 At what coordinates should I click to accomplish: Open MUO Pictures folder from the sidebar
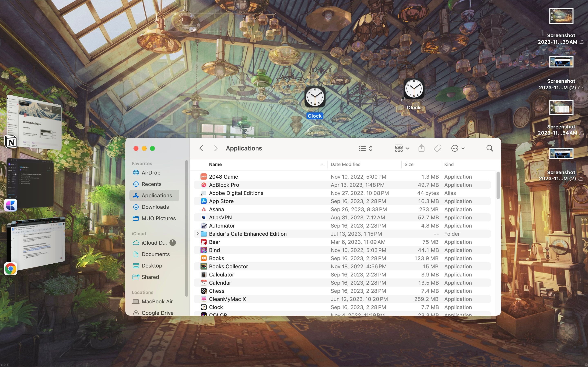(x=159, y=218)
